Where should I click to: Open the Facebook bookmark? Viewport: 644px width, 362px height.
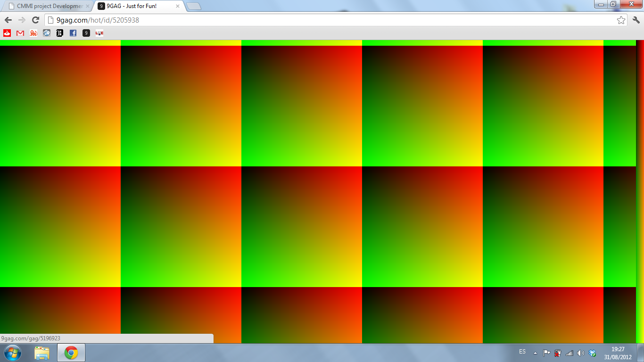(x=73, y=33)
